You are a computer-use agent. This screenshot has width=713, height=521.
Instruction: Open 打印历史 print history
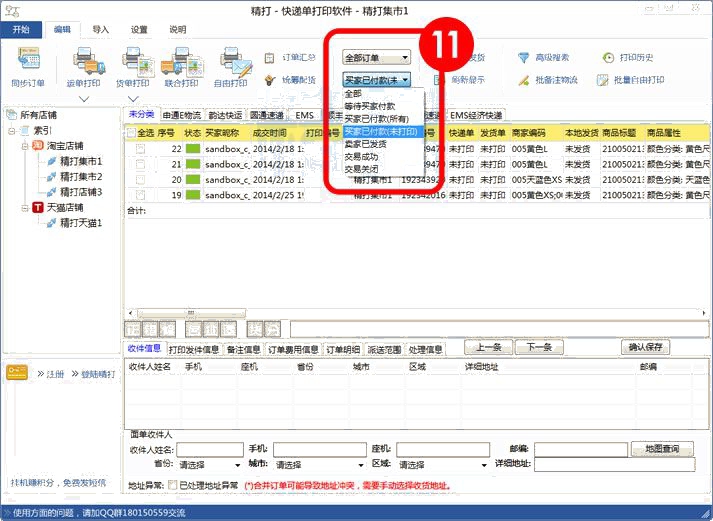pos(628,58)
